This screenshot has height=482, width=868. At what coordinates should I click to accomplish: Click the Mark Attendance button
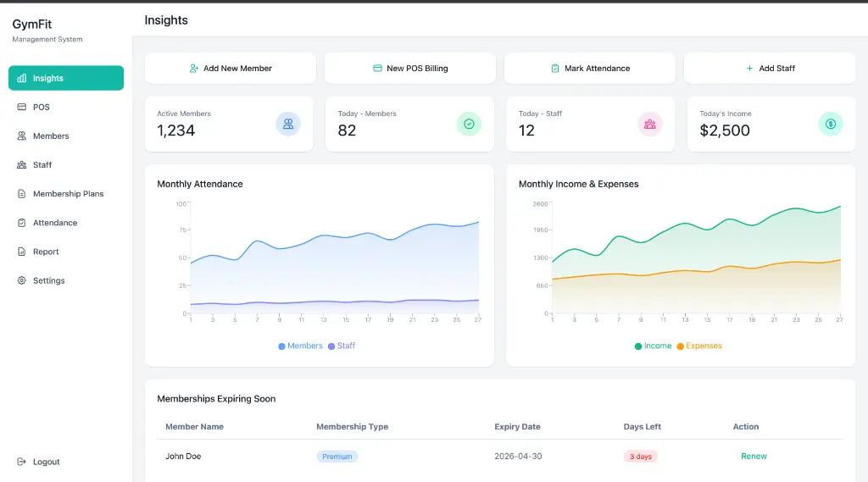(590, 68)
